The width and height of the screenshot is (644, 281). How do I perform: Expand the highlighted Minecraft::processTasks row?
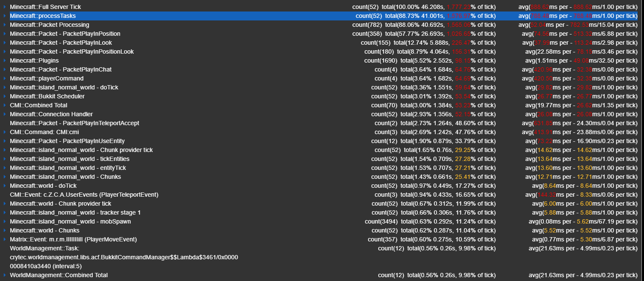click(5, 16)
